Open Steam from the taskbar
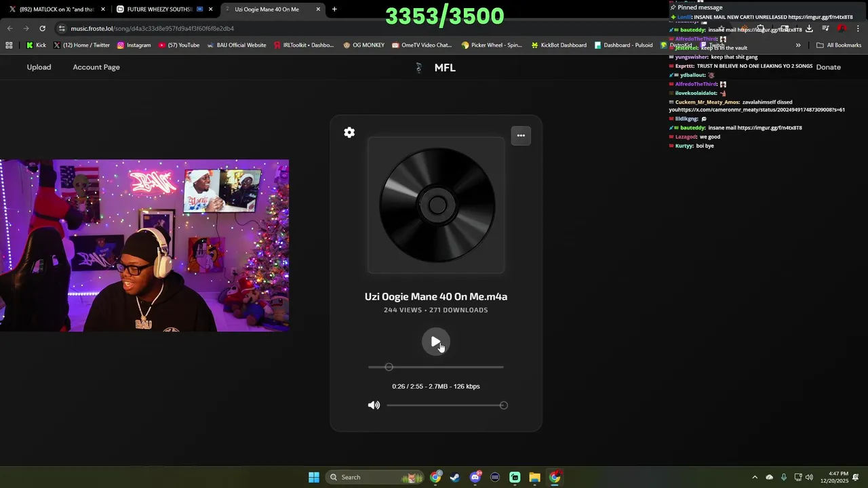 pyautogui.click(x=455, y=477)
